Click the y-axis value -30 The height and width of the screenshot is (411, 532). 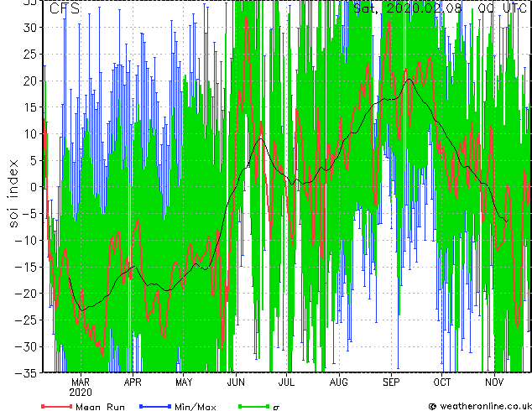tap(26, 346)
